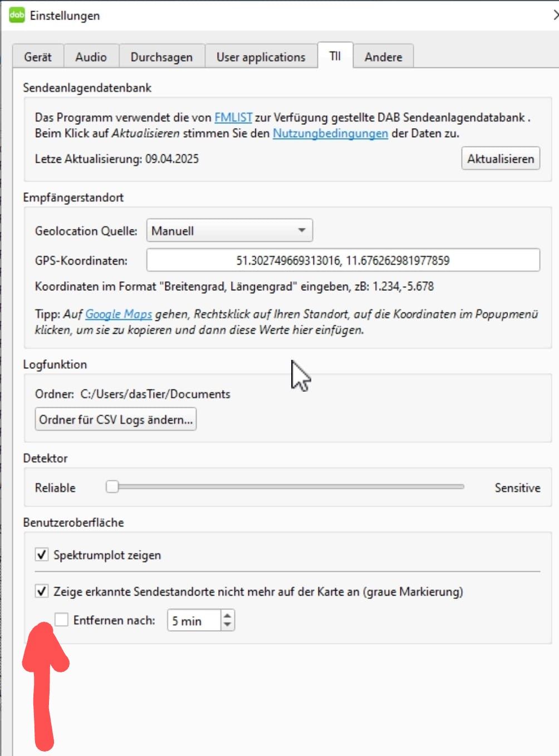Switch to the Gerät tab

click(38, 57)
